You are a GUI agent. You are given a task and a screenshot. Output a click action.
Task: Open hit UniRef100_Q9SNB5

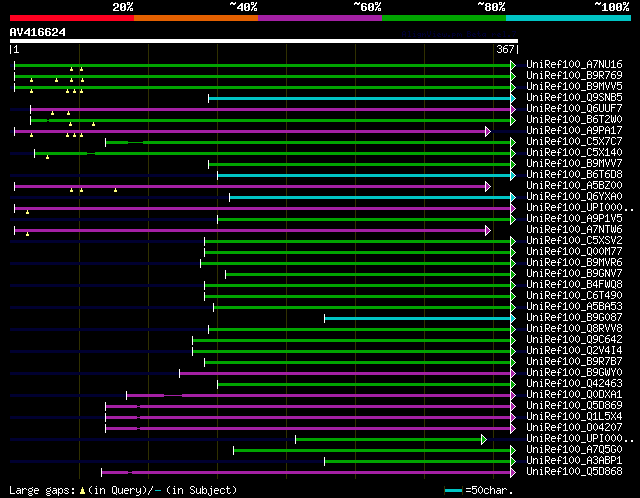pyautogui.click(x=574, y=98)
